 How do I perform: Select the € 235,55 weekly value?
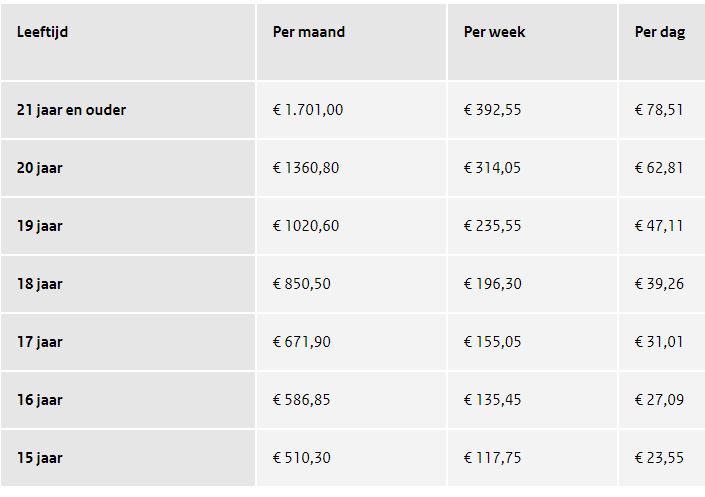(492, 226)
